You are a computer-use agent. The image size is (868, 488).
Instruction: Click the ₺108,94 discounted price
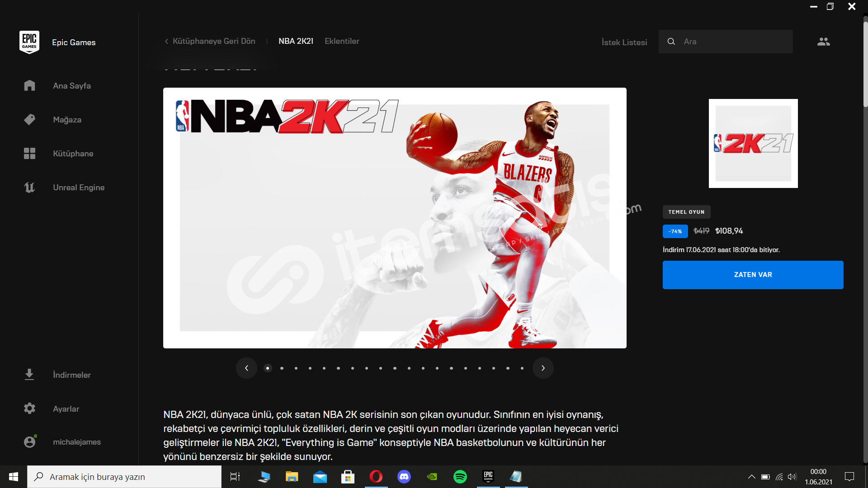729,231
